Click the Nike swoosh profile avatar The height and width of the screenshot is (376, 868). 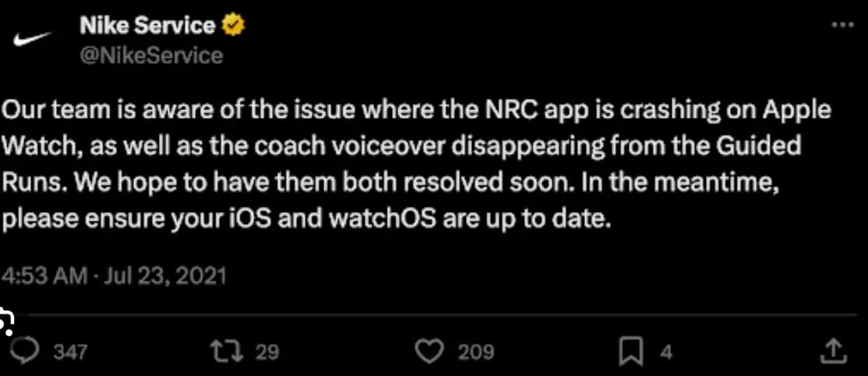coord(33,41)
